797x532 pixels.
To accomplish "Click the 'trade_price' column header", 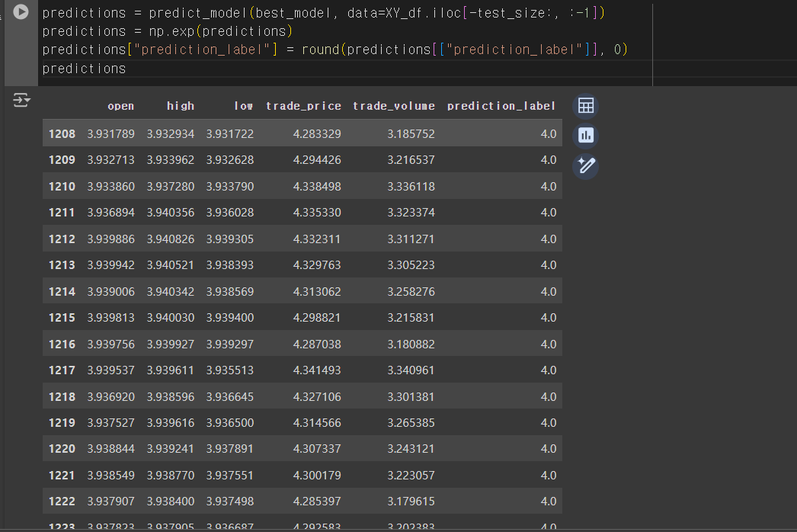I will tap(303, 106).
